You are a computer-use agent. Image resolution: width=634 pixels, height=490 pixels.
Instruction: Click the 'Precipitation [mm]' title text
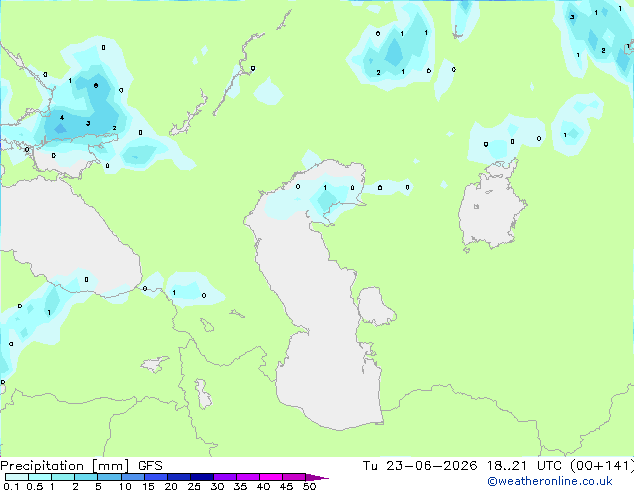click(x=65, y=466)
